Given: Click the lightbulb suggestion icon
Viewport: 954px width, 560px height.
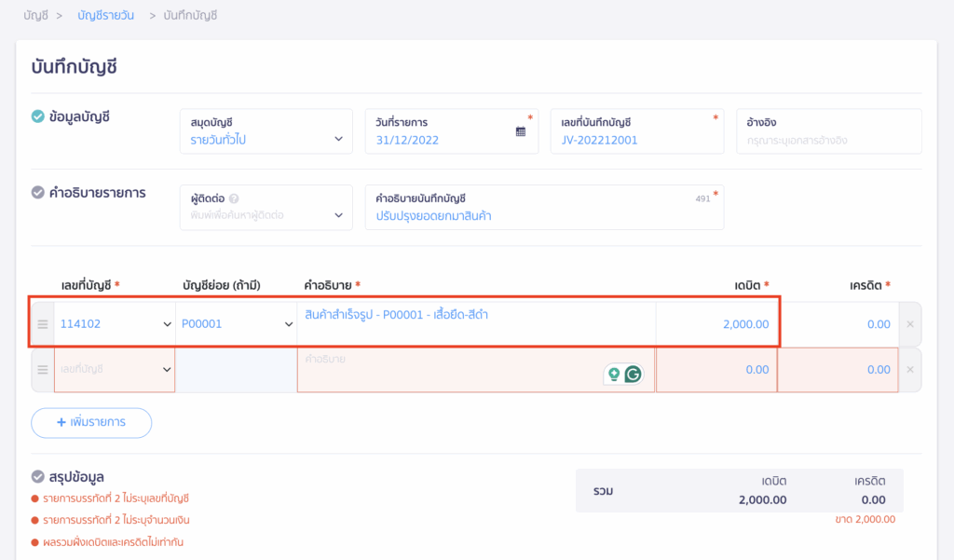Looking at the screenshot, I should (613, 375).
